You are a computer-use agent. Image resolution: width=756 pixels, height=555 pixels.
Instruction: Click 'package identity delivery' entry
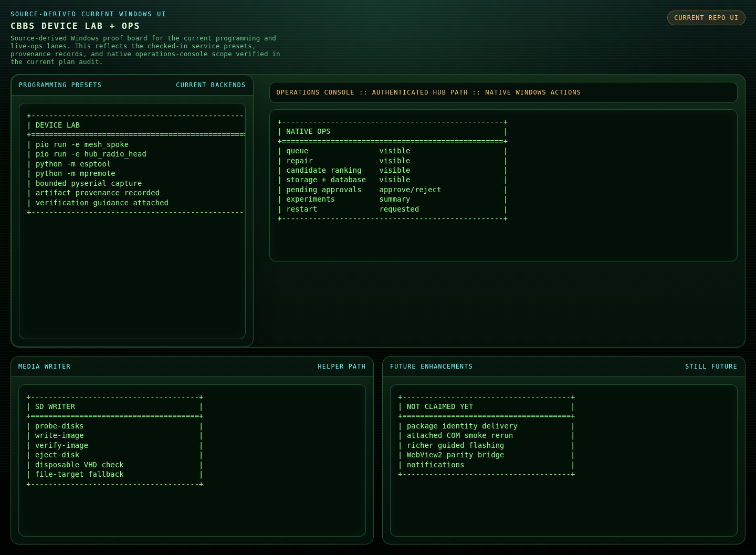click(x=462, y=426)
